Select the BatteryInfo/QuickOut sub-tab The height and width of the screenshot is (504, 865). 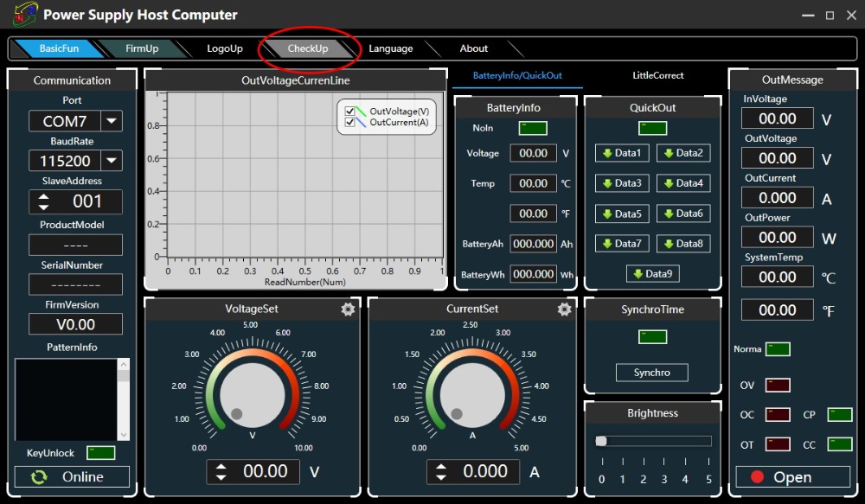[x=517, y=75]
